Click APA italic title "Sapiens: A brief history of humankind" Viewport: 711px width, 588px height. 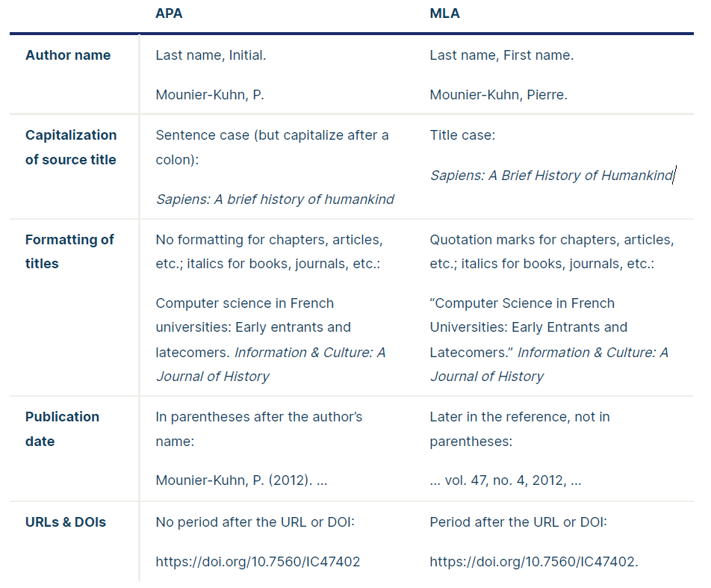[x=275, y=199]
